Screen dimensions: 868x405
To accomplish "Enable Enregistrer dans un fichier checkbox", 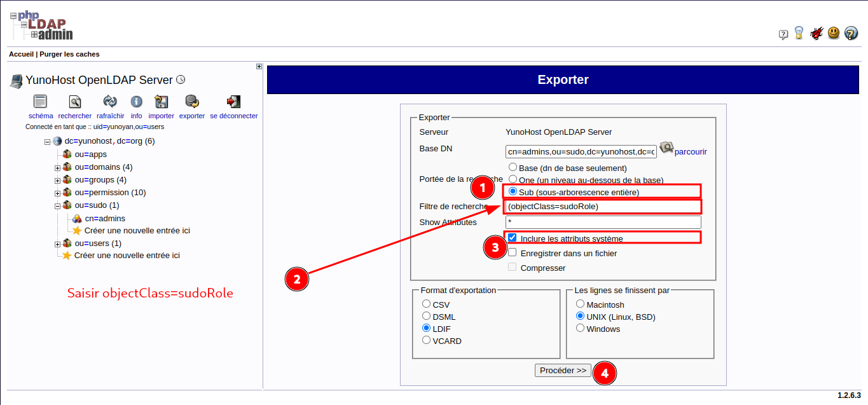I will (x=513, y=252).
